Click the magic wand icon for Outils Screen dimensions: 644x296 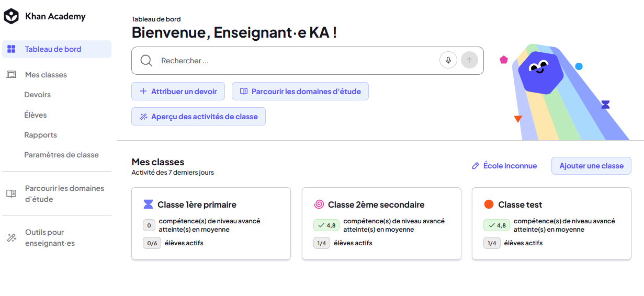pos(11,238)
